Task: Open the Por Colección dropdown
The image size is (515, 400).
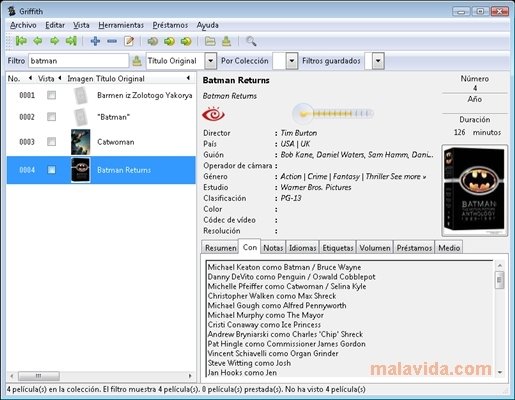Action: [292, 61]
